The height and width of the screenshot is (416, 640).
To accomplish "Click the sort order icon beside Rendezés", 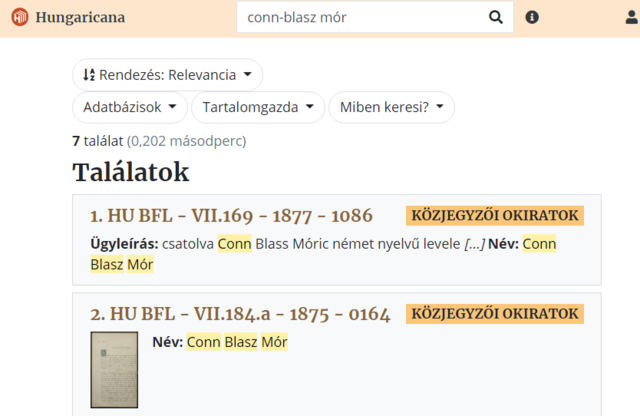I will (x=89, y=75).
